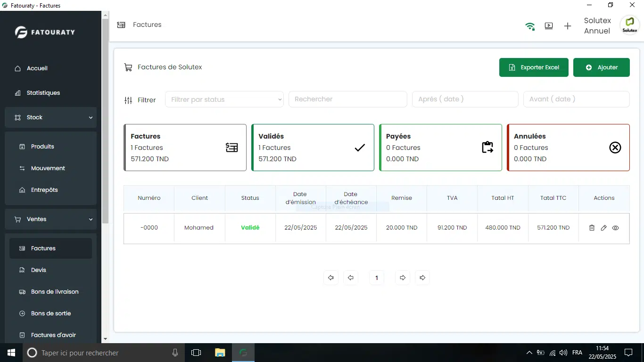The height and width of the screenshot is (362, 644).
Task: Open Devis in the sidebar
Action: pos(39,270)
